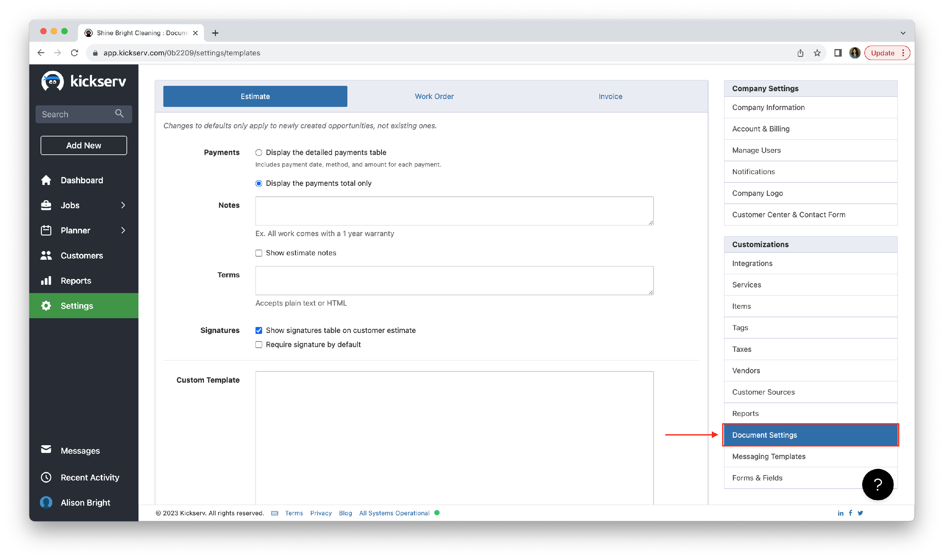Image resolution: width=944 pixels, height=560 pixels.
Task: Click the Twitter icon in footer
Action: click(x=860, y=513)
